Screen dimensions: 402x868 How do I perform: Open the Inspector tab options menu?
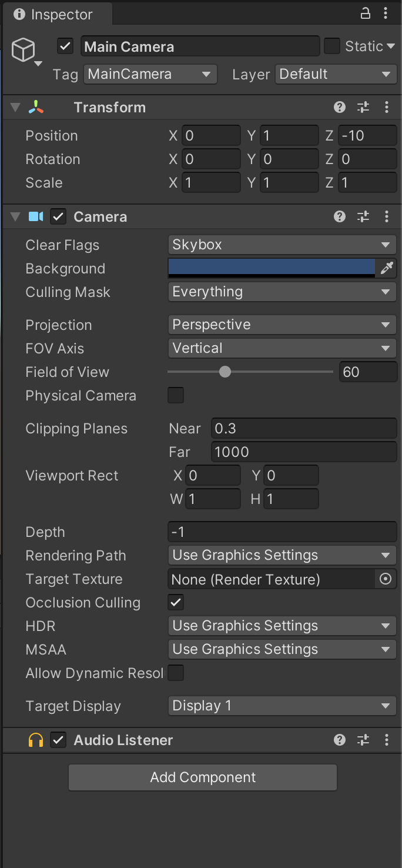(386, 14)
